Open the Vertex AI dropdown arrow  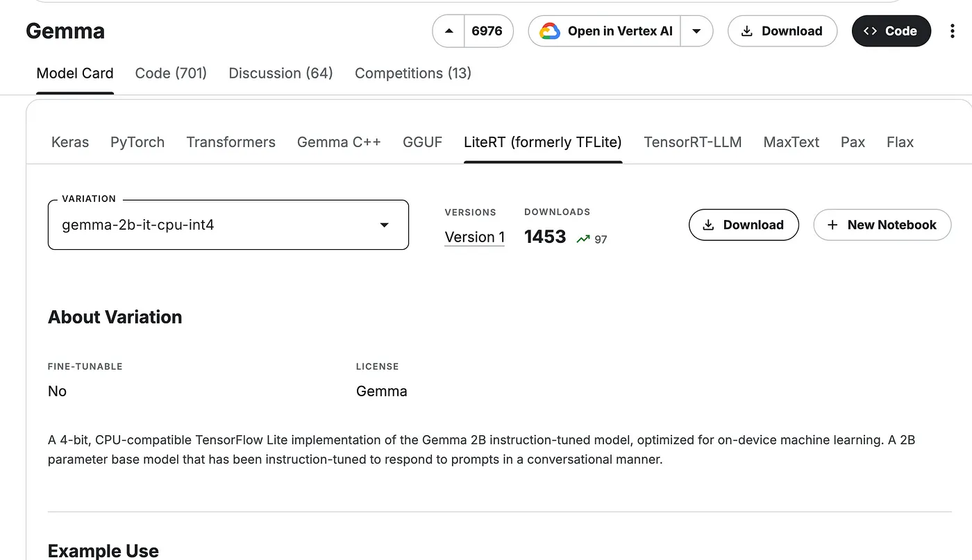[696, 31]
